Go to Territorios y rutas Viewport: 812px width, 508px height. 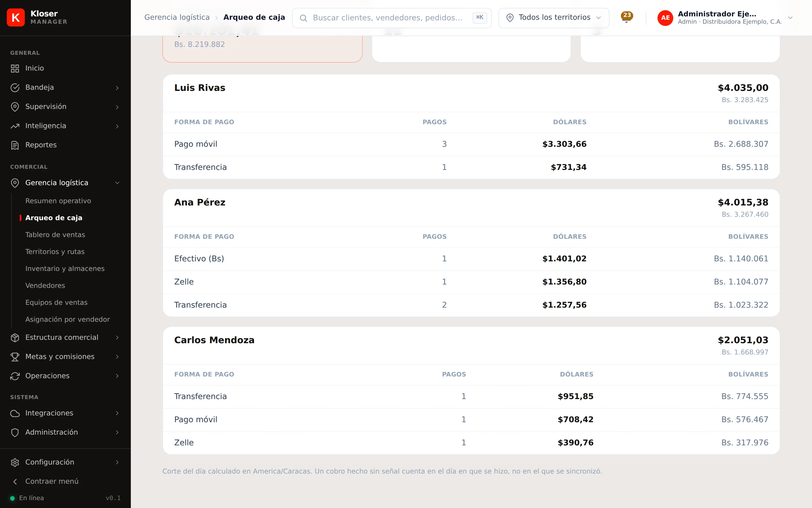point(55,252)
